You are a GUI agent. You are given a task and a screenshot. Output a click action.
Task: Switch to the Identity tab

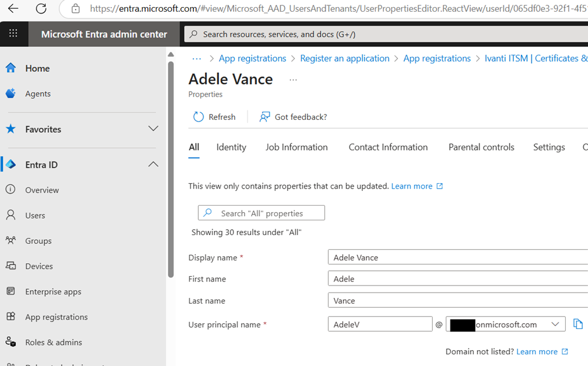[x=231, y=147]
